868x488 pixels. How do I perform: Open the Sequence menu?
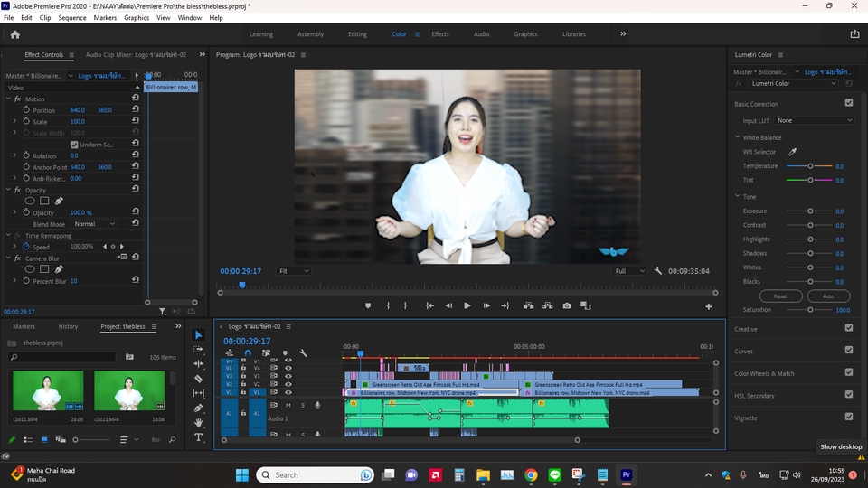72,18
